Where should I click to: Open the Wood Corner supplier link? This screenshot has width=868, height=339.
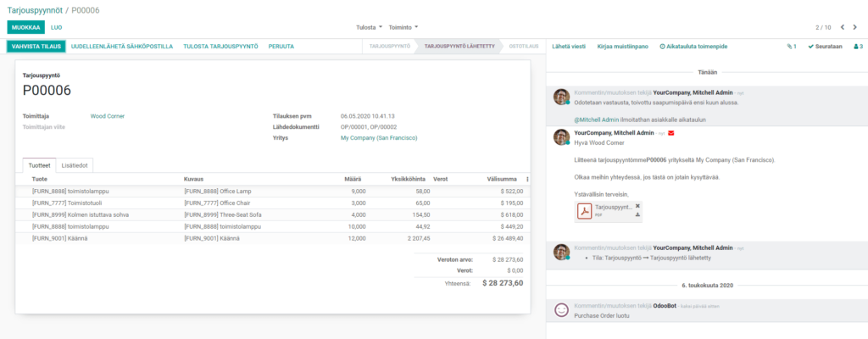point(108,116)
